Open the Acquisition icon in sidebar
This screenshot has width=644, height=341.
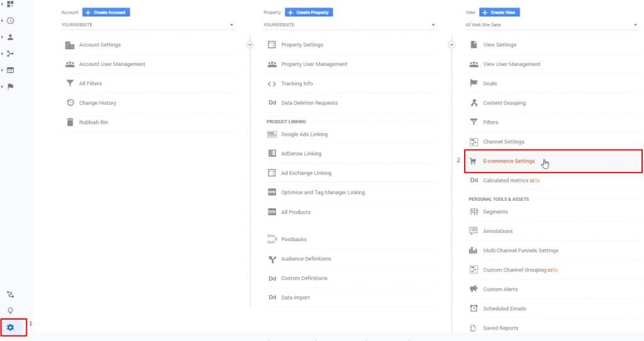10,53
